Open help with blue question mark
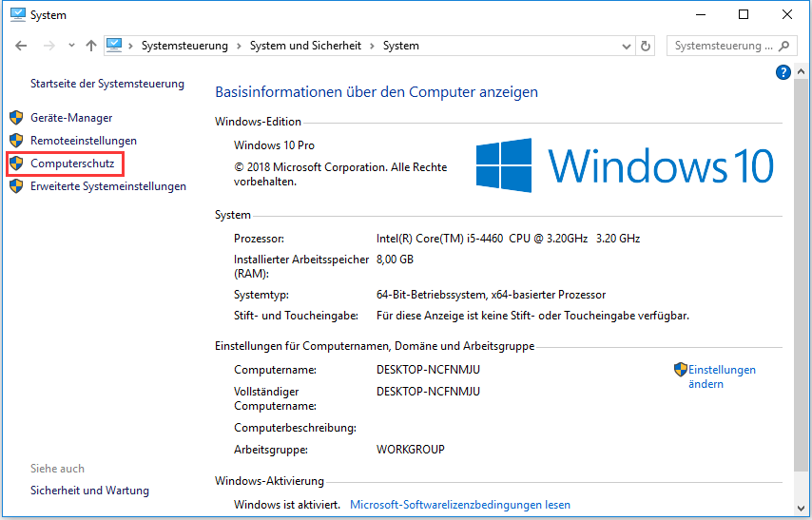The width and height of the screenshot is (812, 520). click(783, 72)
